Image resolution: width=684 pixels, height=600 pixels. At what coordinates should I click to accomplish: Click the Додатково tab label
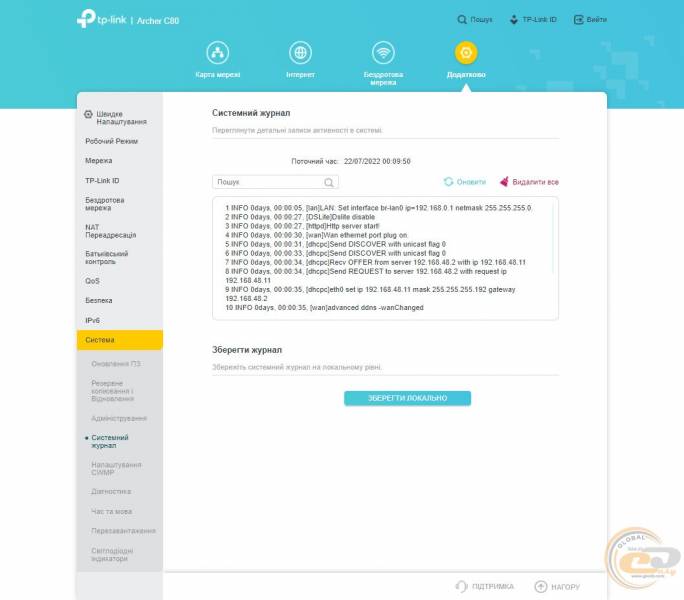466,75
